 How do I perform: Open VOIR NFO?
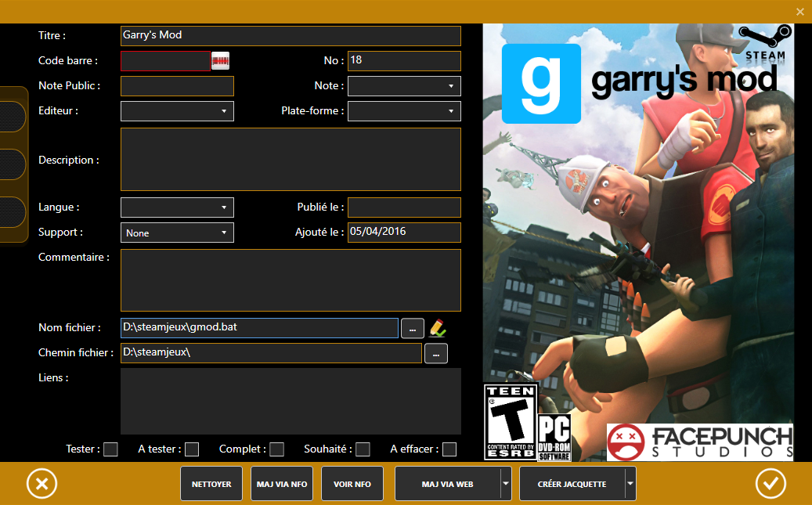click(352, 484)
